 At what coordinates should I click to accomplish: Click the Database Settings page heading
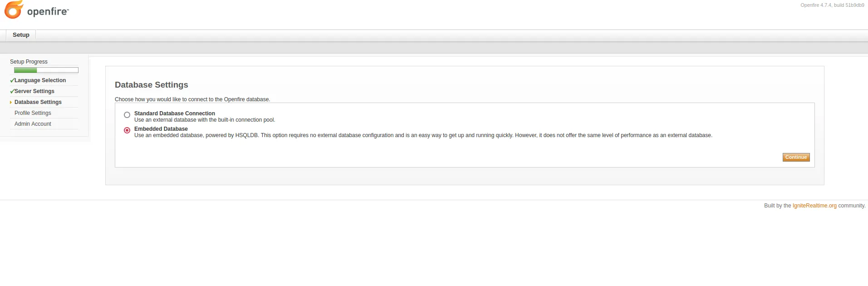[x=151, y=85]
